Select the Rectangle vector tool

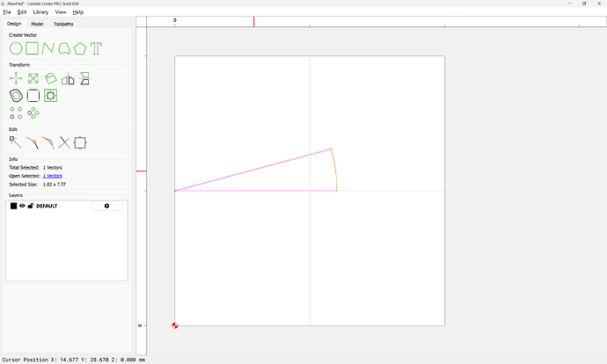click(32, 48)
